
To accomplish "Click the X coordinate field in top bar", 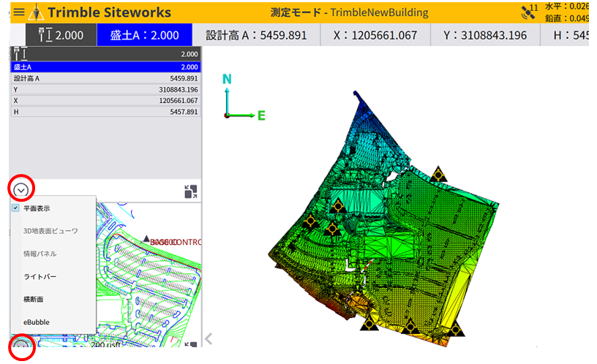I will tap(375, 35).
